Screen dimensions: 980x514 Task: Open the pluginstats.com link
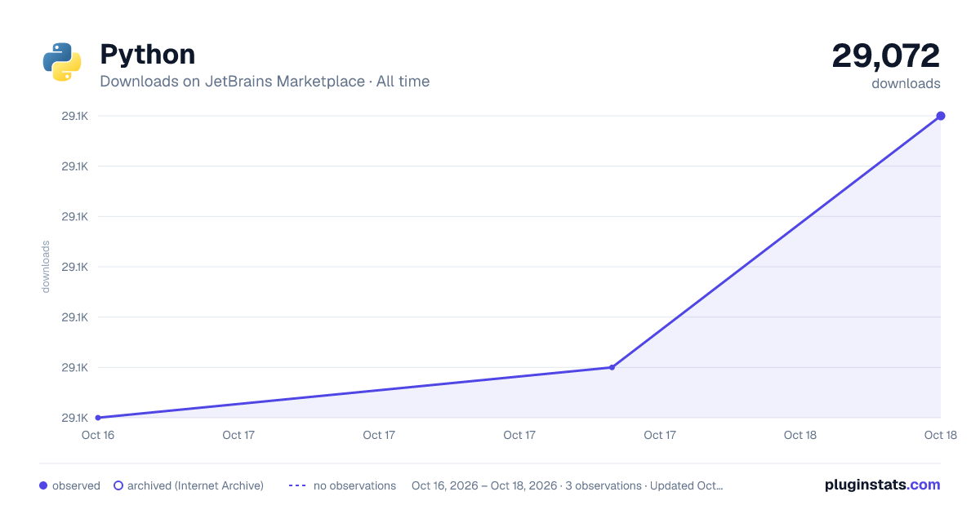pyautogui.click(x=883, y=485)
